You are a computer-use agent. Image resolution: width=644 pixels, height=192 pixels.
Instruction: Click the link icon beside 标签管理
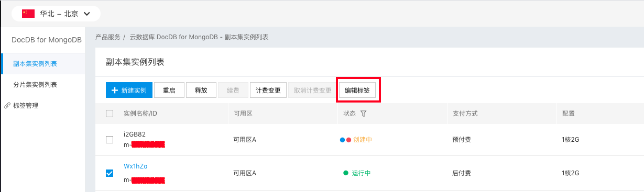(x=7, y=105)
